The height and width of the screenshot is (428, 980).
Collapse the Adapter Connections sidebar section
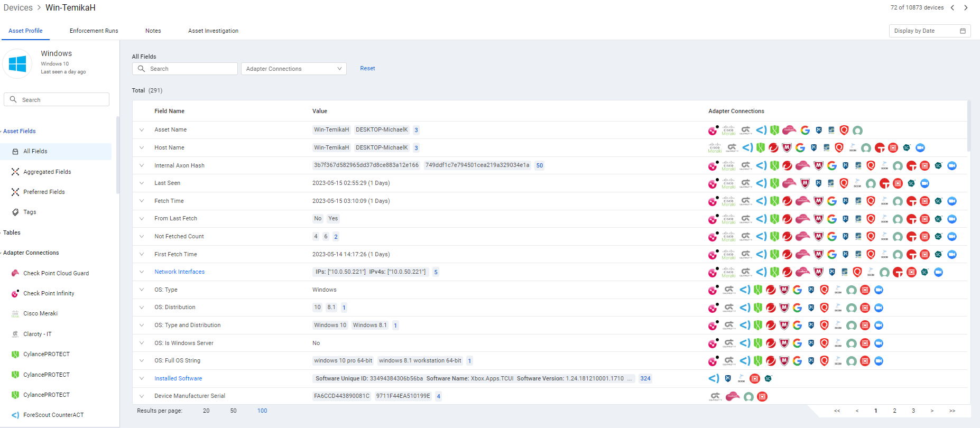tap(31, 253)
